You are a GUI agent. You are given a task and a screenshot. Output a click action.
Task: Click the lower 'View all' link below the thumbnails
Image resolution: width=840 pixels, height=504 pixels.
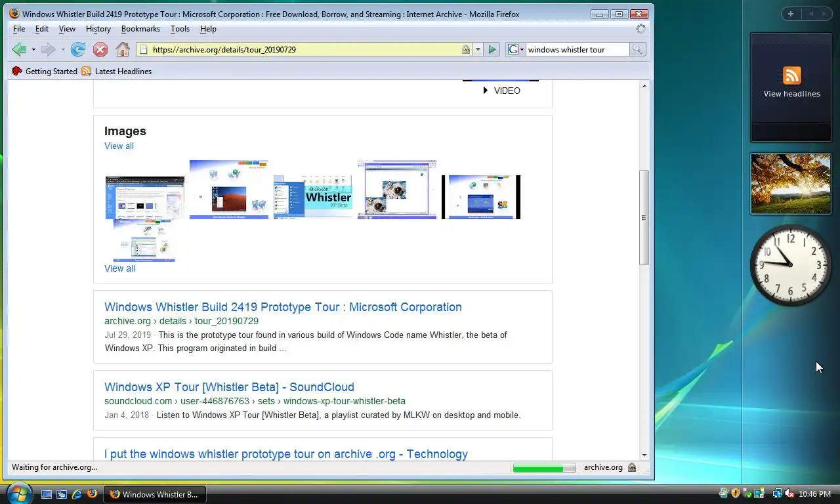(x=119, y=268)
